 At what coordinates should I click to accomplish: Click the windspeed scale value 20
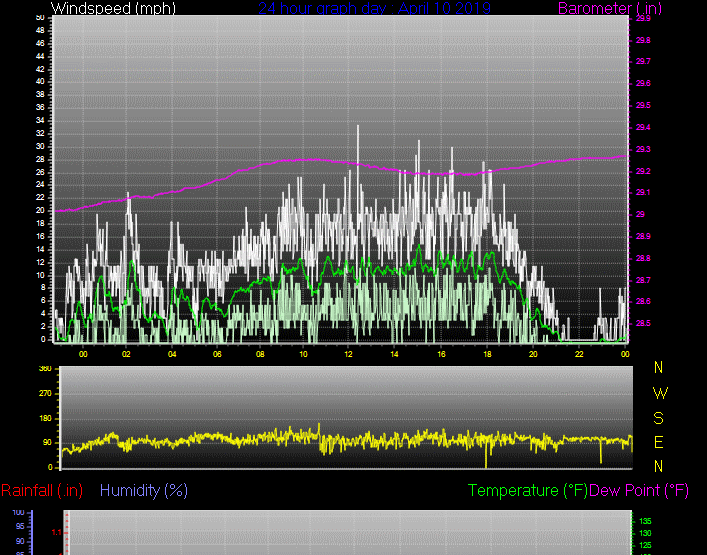(x=40, y=211)
